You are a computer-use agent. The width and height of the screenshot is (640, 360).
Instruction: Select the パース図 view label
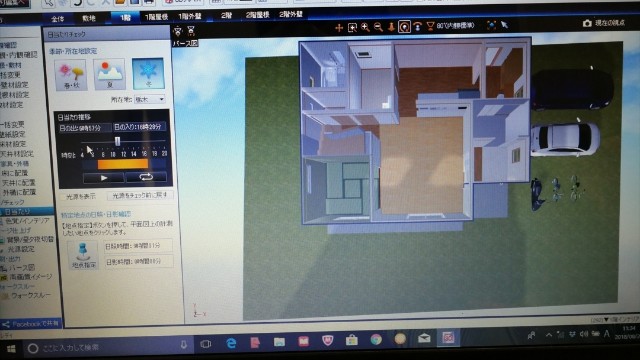[185, 43]
